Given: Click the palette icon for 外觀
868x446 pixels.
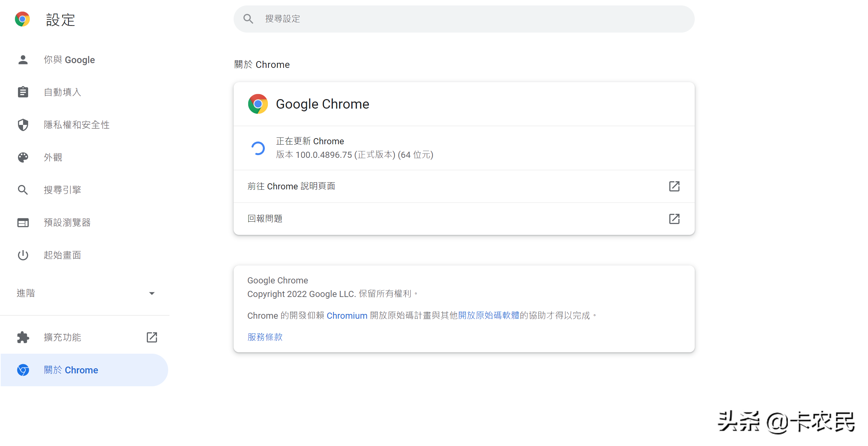Looking at the screenshot, I should point(23,157).
